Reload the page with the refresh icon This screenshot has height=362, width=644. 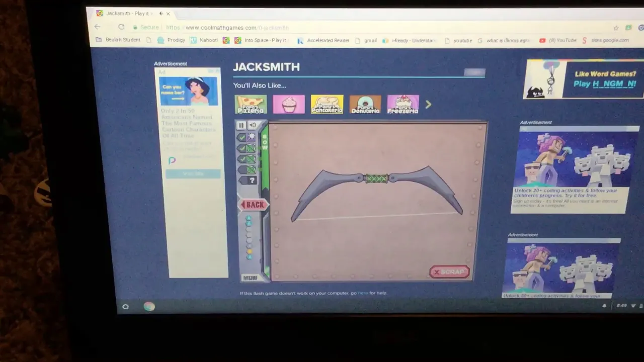point(121,27)
